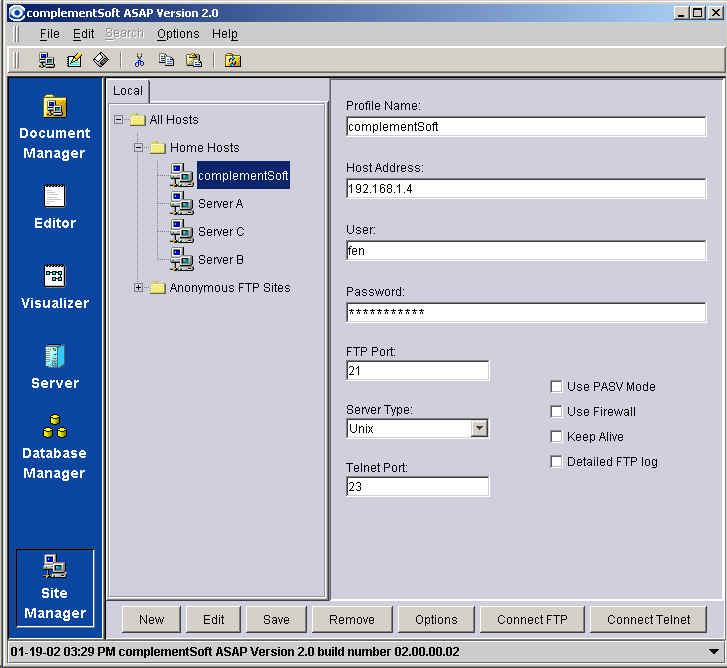Click the All Hosts folder icon

[138, 120]
